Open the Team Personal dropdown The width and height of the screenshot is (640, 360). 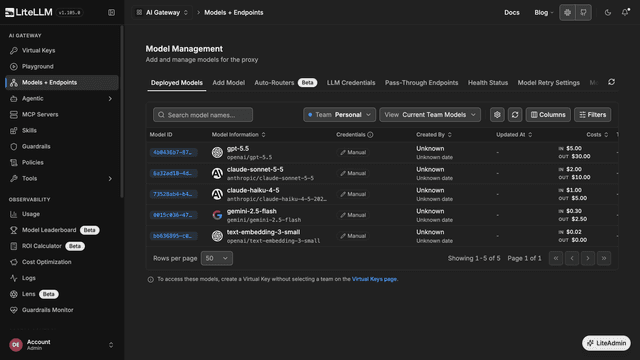pos(339,115)
